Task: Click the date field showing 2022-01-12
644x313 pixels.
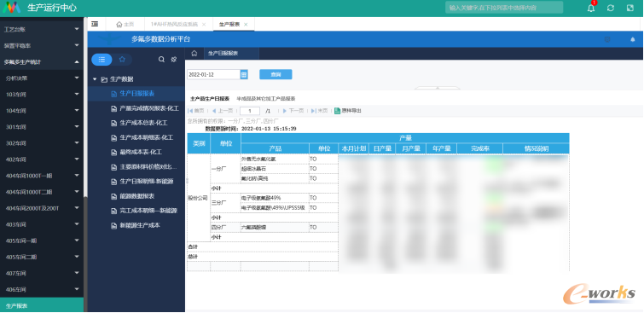Action: point(213,74)
